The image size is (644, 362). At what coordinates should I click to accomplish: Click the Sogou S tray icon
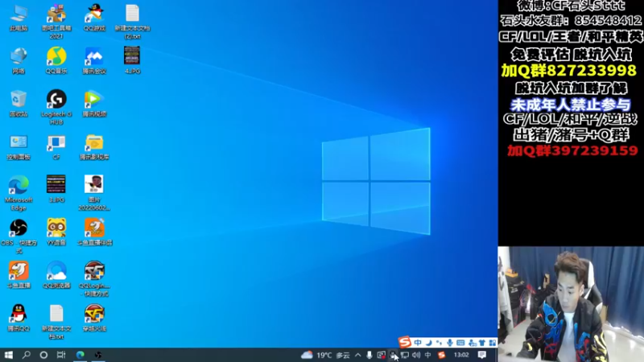tap(441, 355)
